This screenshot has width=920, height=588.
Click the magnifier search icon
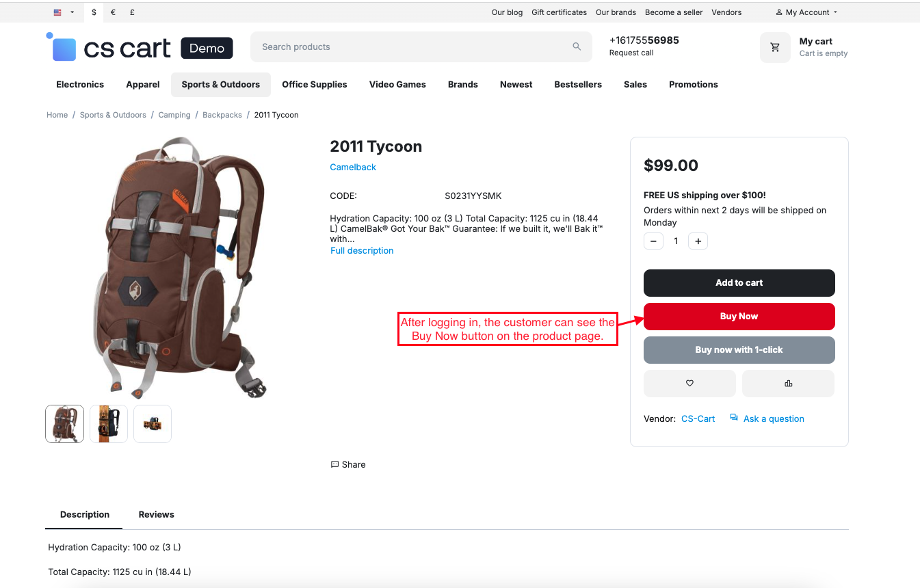point(577,46)
